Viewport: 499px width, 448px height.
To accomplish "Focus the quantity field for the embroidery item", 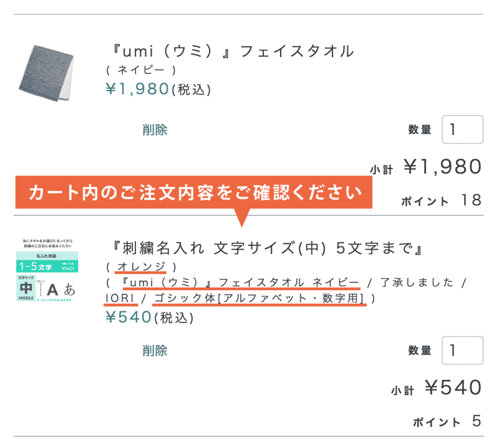I will click(x=462, y=350).
